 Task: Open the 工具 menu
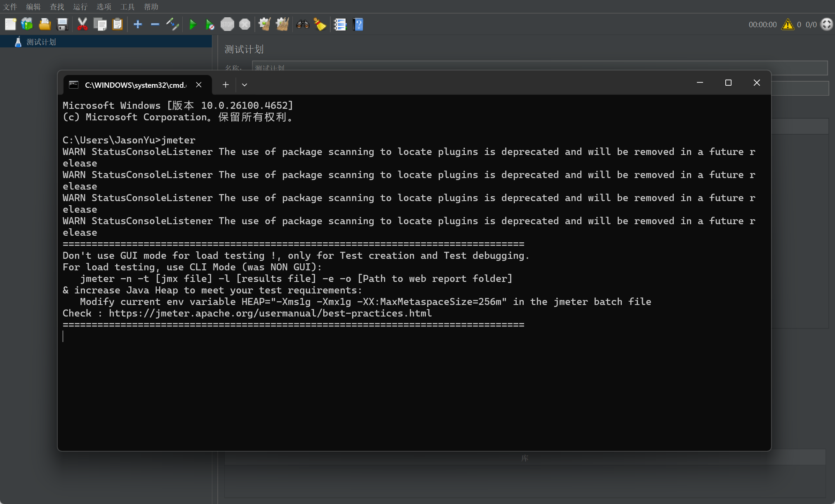127,7
